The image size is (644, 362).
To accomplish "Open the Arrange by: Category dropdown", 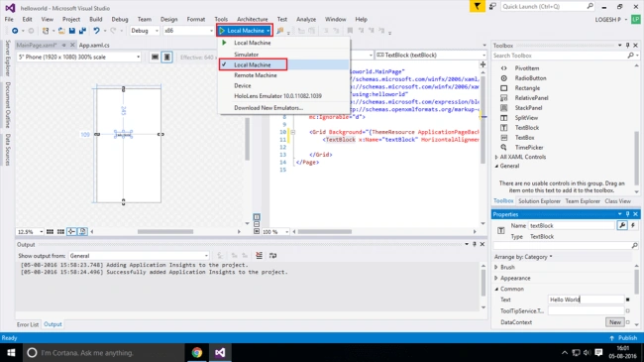I will pyautogui.click(x=523, y=257).
